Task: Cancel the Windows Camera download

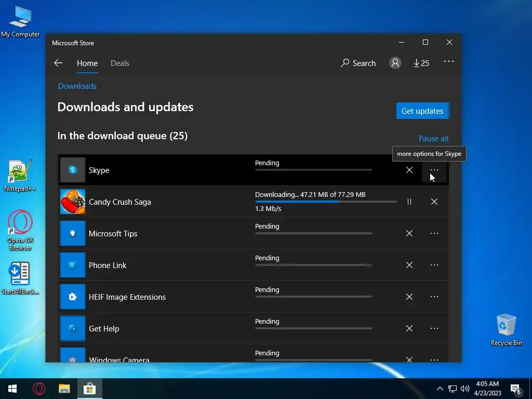Action: [x=409, y=359]
